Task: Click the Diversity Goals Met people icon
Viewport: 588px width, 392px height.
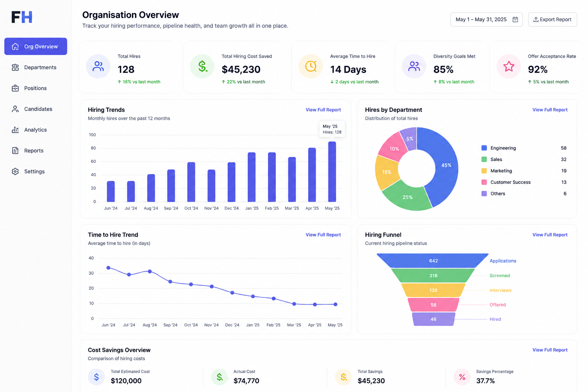Action: 414,66
